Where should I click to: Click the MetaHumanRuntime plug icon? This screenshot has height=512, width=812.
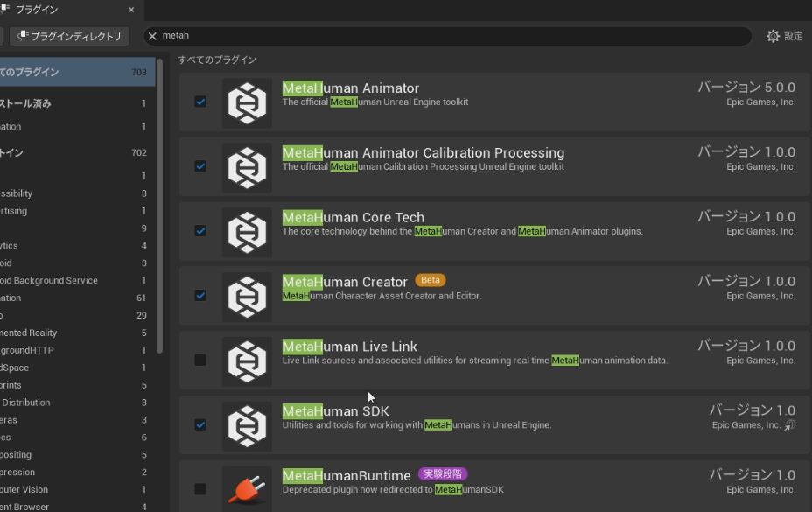pyautogui.click(x=247, y=489)
